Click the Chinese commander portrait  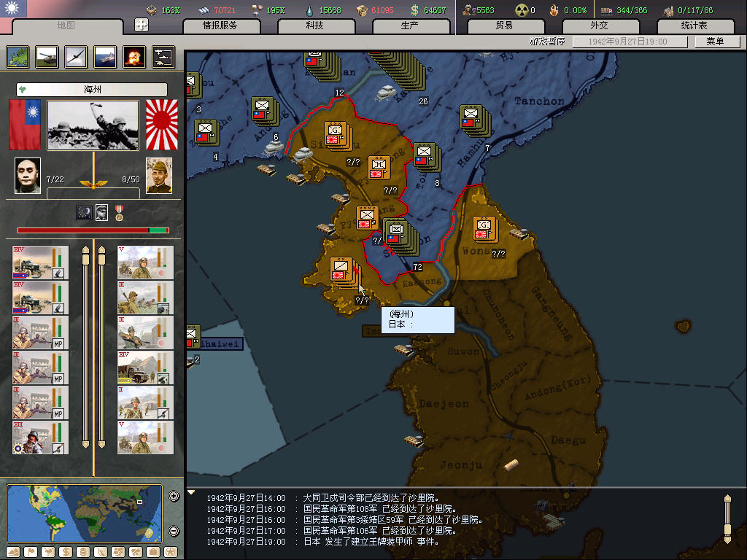coord(28,176)
